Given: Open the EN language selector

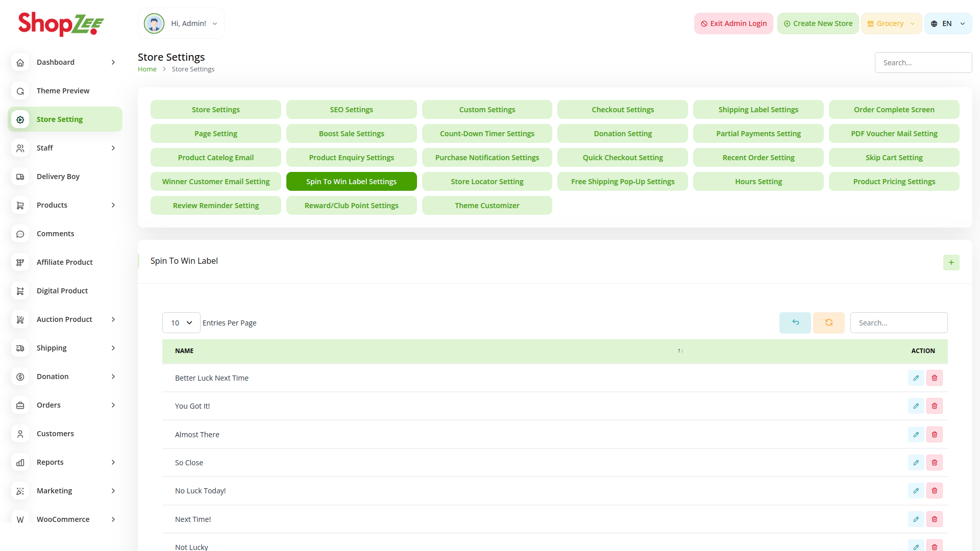Looking at the screenshot, I should click(948, 23).
